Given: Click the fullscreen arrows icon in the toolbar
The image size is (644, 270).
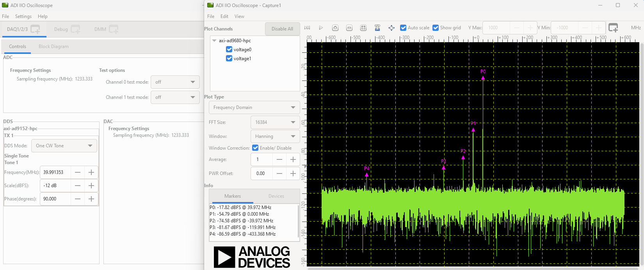Looking at the screenshot, I should coord(391,28).
